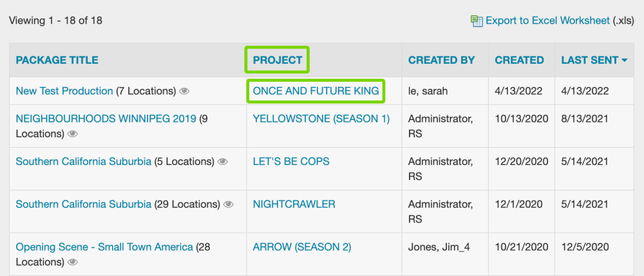Toggle eye icon for New Test Production
This screenshot has width=644, height=276.
tap(184, 92)
